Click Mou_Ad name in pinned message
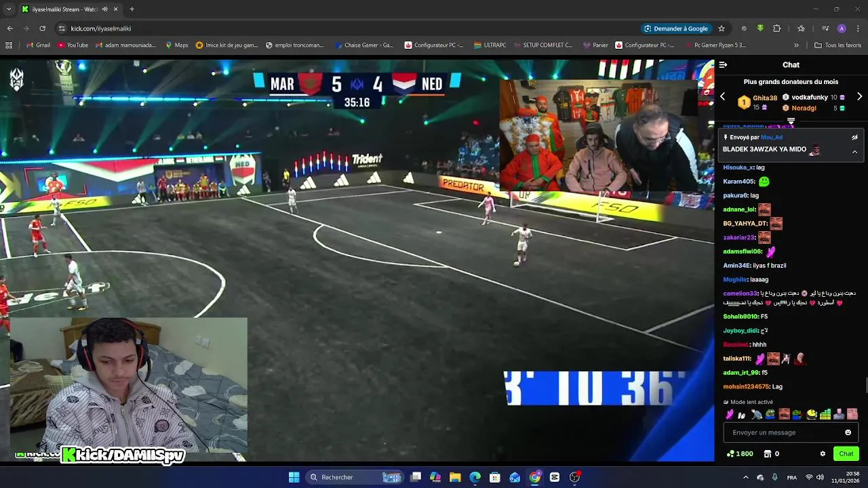The width and height of the screenshot is (868, 488). point(772,138)
